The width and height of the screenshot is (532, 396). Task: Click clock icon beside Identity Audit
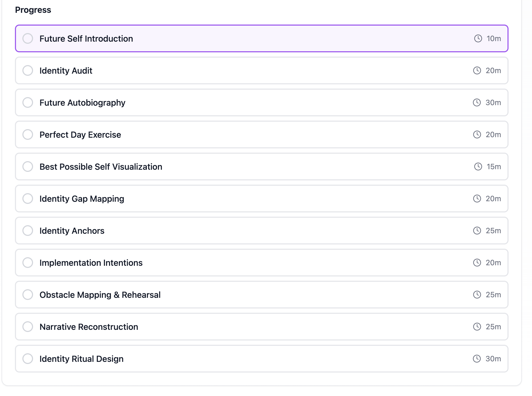(x=477, y=70)
